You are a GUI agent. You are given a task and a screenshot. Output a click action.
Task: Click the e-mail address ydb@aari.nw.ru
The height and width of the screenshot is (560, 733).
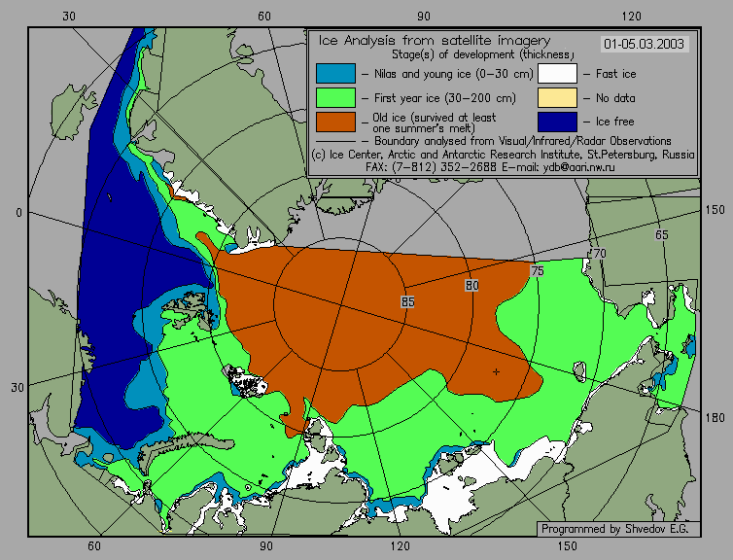pos(578,167)
